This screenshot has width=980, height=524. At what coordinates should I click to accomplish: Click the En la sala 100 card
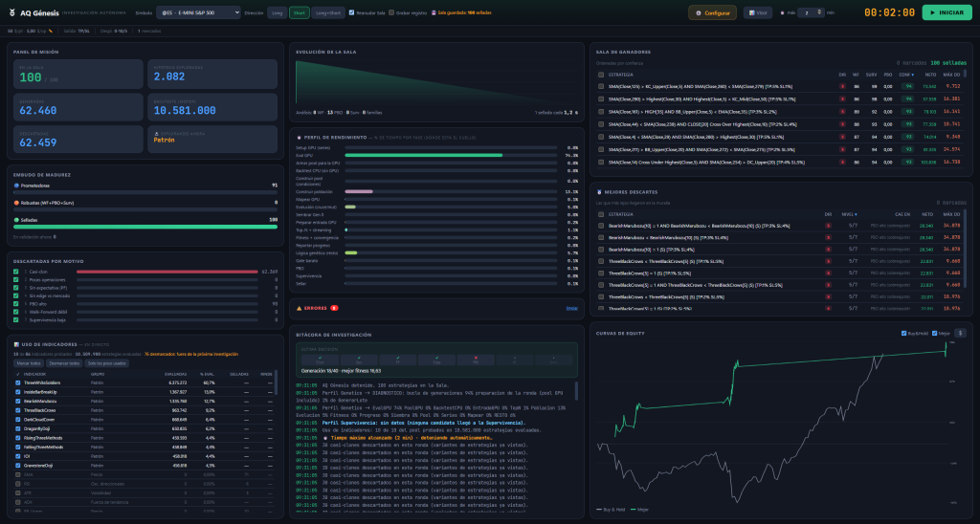pyautogui.click(x=78, y=75)
